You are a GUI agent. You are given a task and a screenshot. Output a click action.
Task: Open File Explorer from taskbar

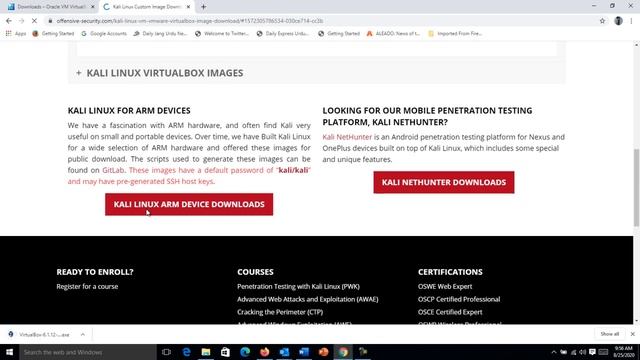coord(206,352)
